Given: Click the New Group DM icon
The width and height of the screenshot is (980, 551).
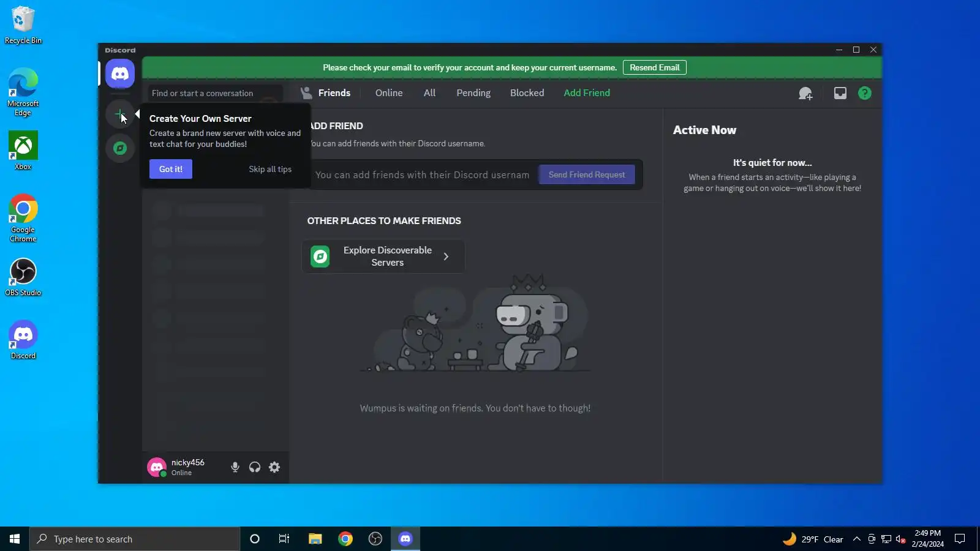Looking at the screenshot, I should click(x=805, y=93).
